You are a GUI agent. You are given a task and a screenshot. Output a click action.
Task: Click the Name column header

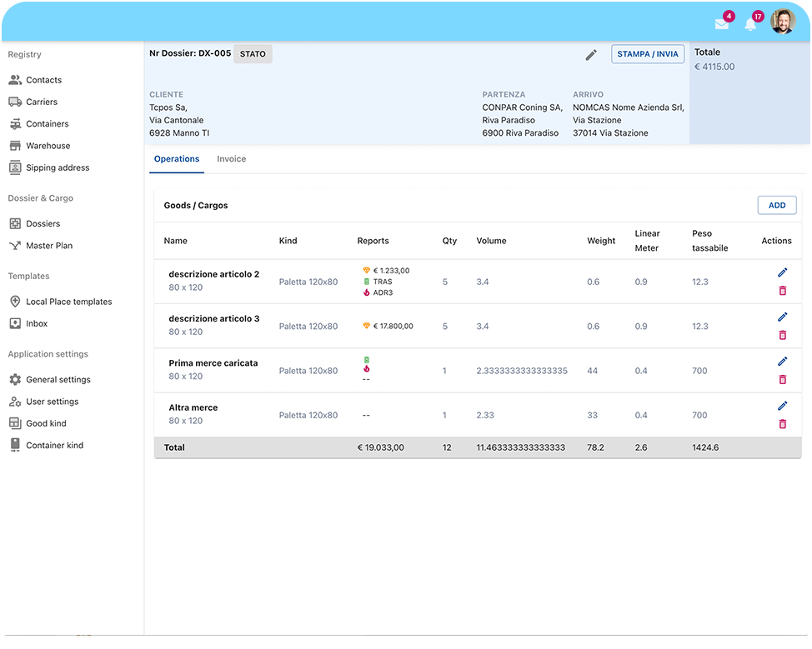[x=176, y=241]
